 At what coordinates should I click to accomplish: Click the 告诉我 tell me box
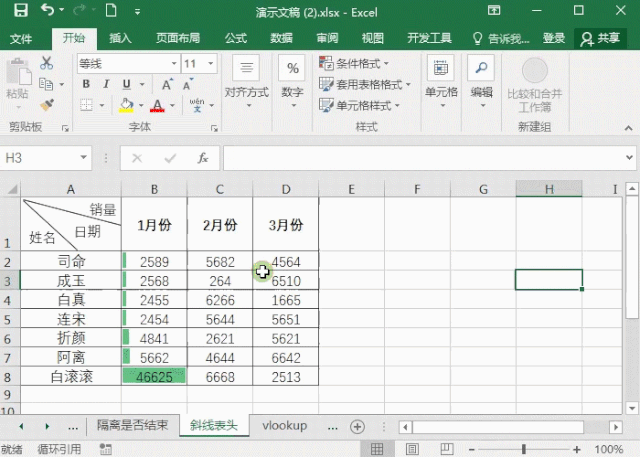tap(501, 39)
